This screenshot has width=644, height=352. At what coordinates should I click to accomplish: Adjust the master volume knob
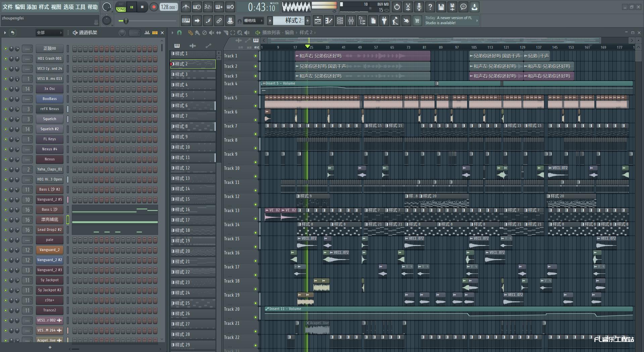click(107, 7)
